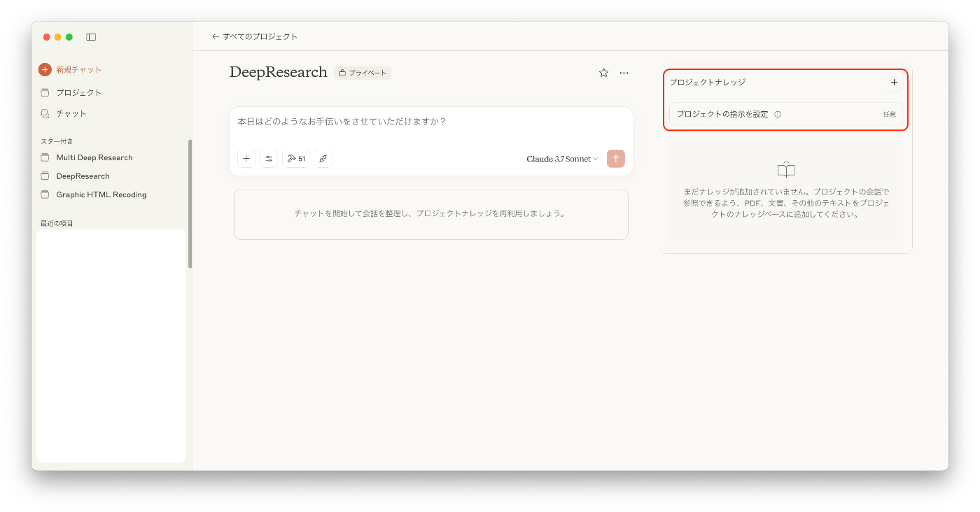Focus the chat message input field

click(x=430, y=122)
